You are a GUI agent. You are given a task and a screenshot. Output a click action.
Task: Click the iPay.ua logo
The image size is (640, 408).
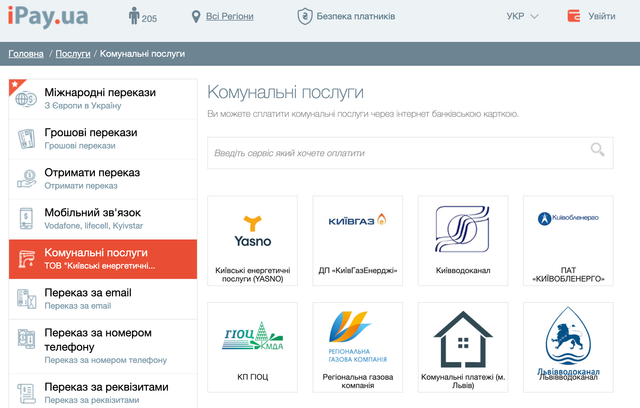pos(50,15)
